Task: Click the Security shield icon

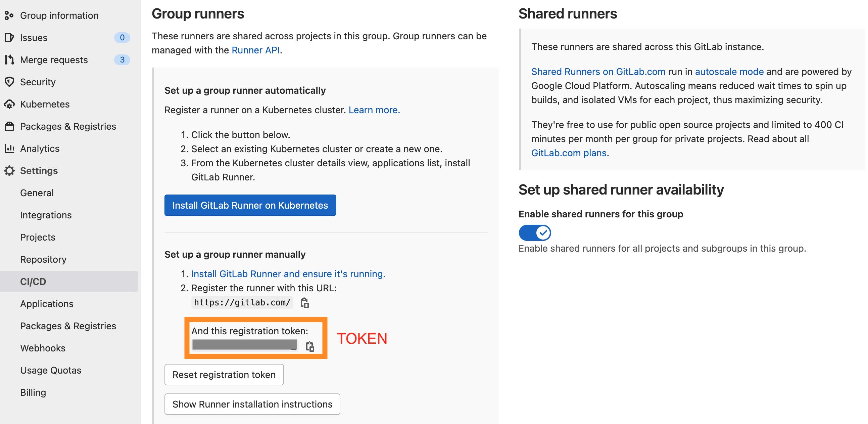Action: click(x=9, y=82)
